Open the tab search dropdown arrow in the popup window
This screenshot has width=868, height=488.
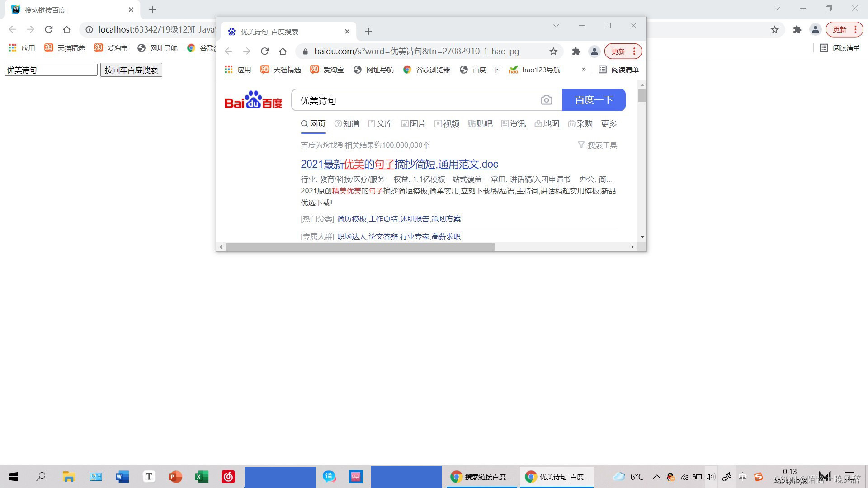click(556, 26)
